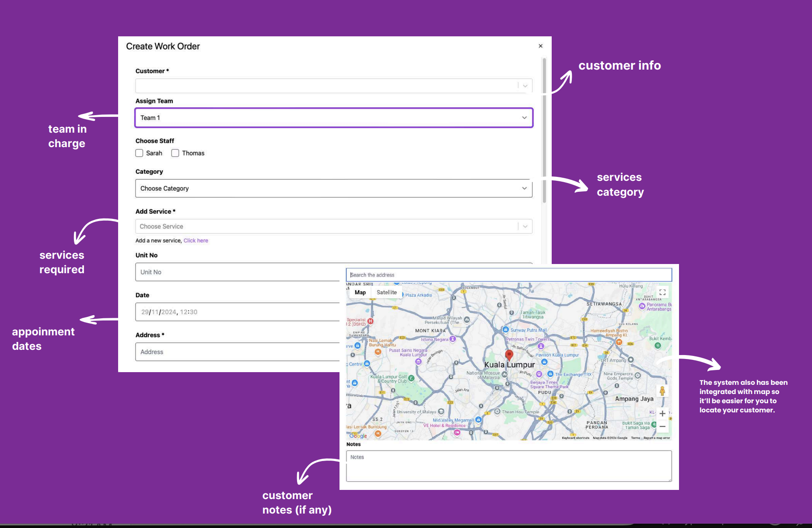Click inside the Notes text area
Image resolution: width=812 pixels, height=528 pixels.
(507, 465)
